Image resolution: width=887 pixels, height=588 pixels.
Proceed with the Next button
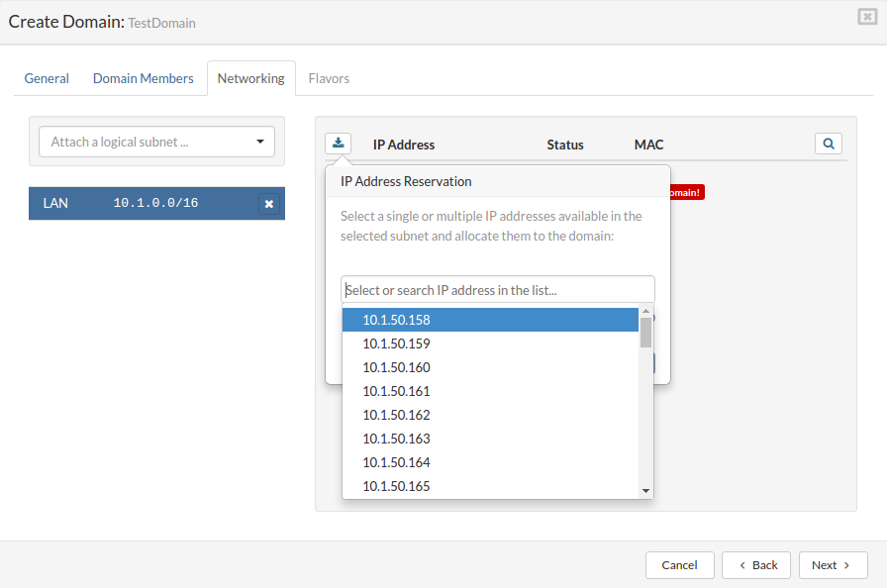point(833,565)
